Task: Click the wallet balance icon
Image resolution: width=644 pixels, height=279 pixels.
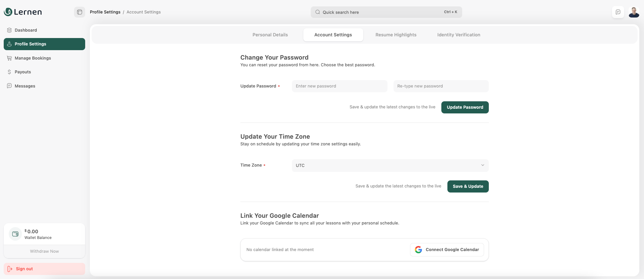Action: point(15,234)
